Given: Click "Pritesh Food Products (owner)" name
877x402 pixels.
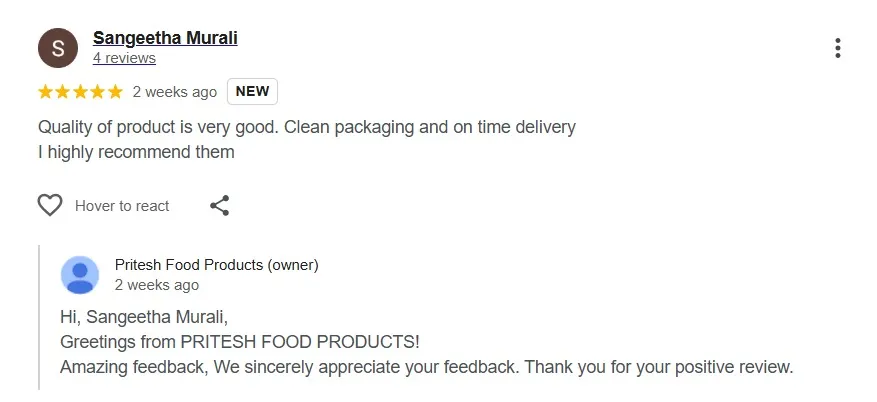Looking at the screenshot, I should coord(216,265).
